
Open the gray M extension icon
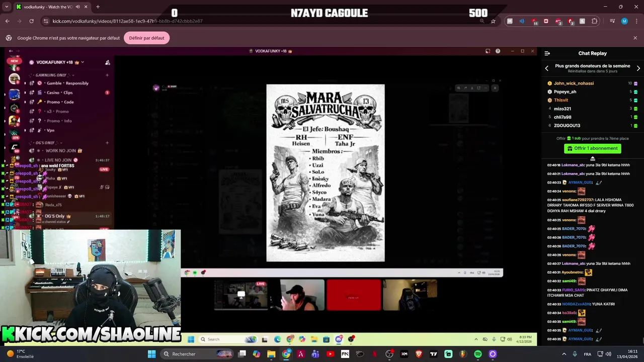tap(510, 21)
